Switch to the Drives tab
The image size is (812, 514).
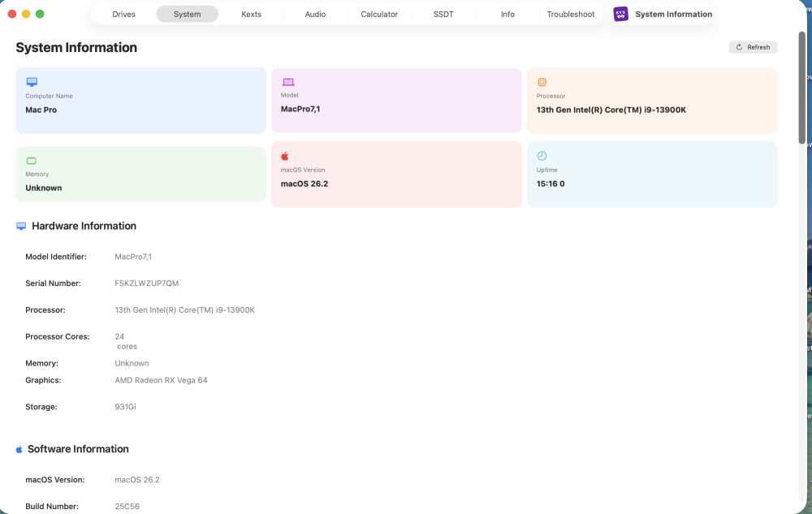click(123, 14)
